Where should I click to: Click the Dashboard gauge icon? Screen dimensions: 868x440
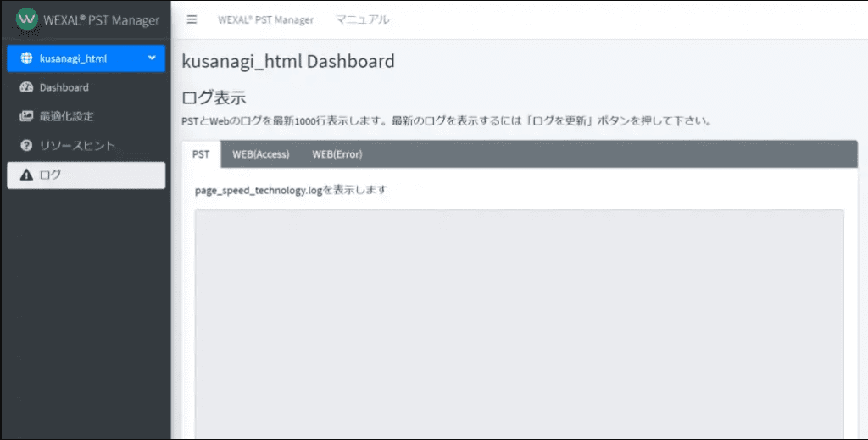point(26,87)
